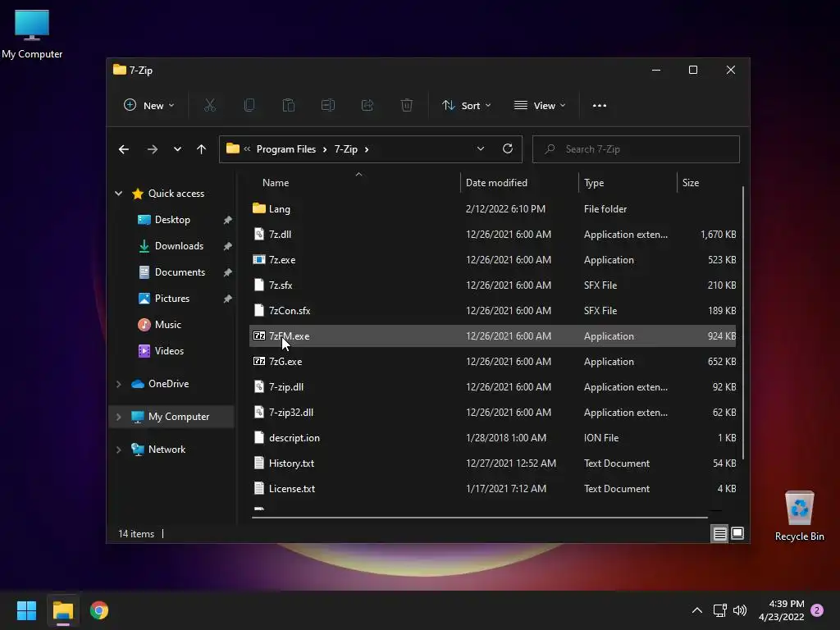Open the volume speaker tray icon
This screenshot has width=840, height=630.
coord(740,610)
